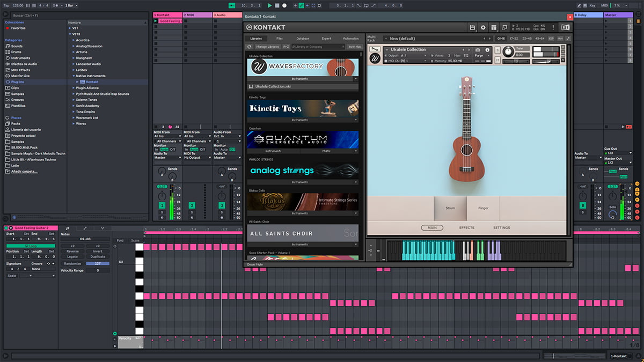Set track 1 Monitor to In

[156, 150]
